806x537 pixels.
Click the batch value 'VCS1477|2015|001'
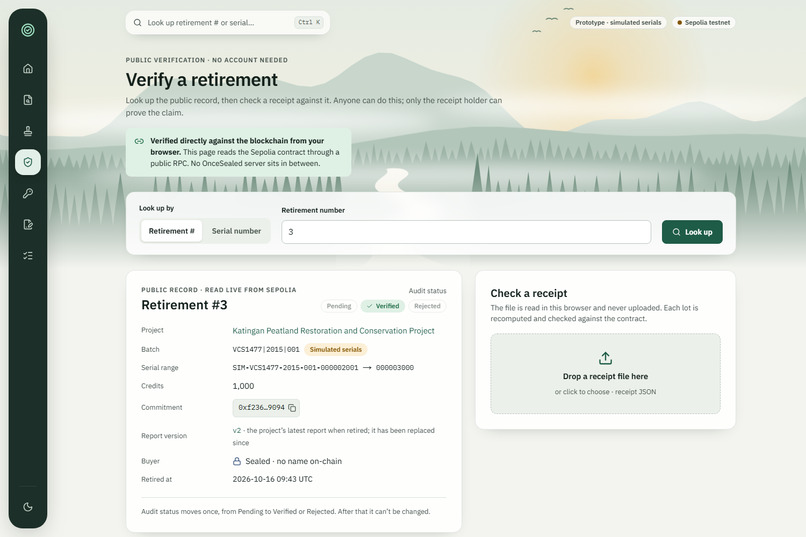(266, 349)
